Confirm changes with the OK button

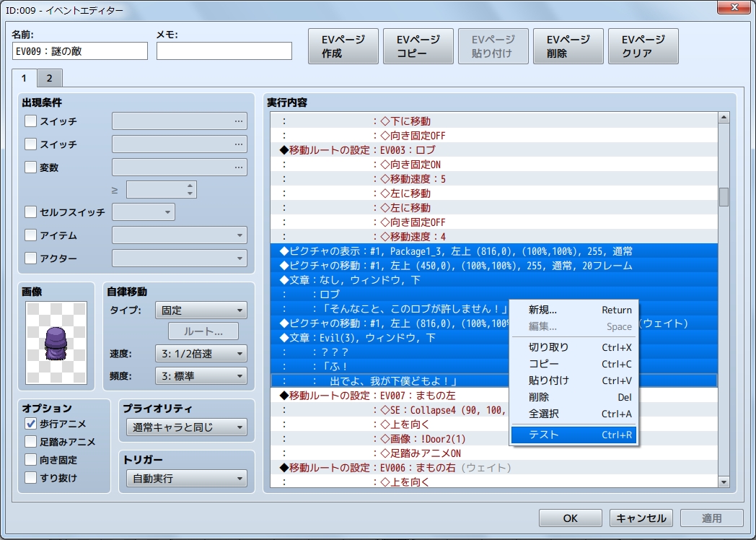pos(570,518)
